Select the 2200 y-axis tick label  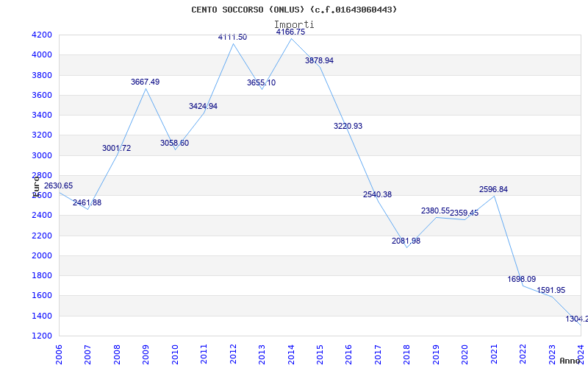[42, 236]
